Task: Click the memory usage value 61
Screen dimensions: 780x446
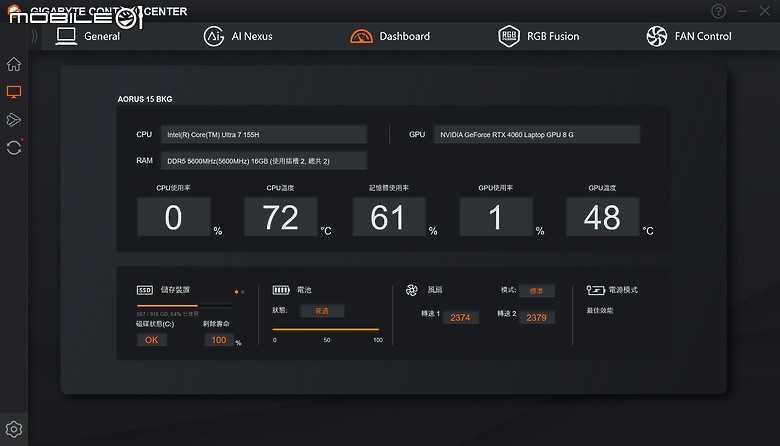Action: pyautogui.click(x=389, y=217)
